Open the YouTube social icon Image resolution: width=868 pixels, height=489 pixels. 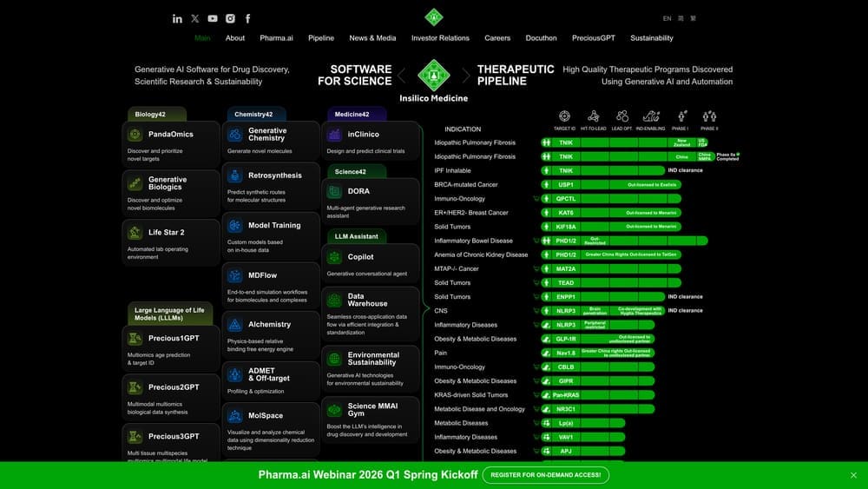click(x=213, y=18)
